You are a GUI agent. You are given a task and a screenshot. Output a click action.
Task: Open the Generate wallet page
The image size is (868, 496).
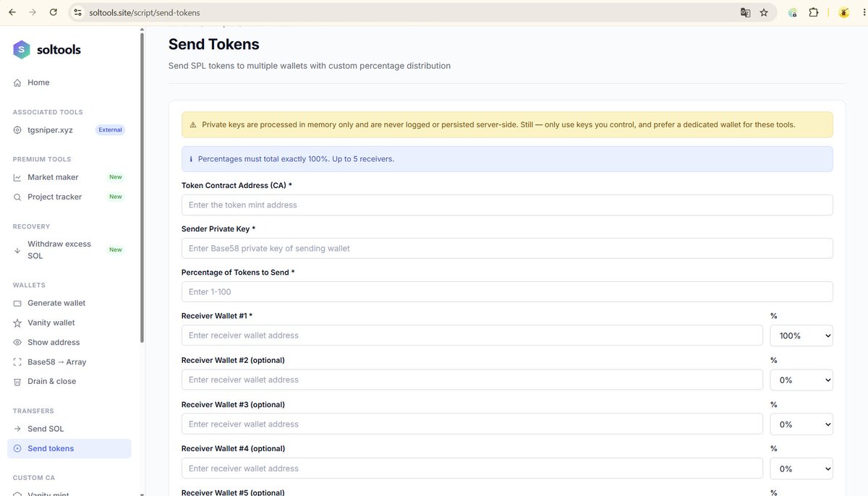pos(69,303)
